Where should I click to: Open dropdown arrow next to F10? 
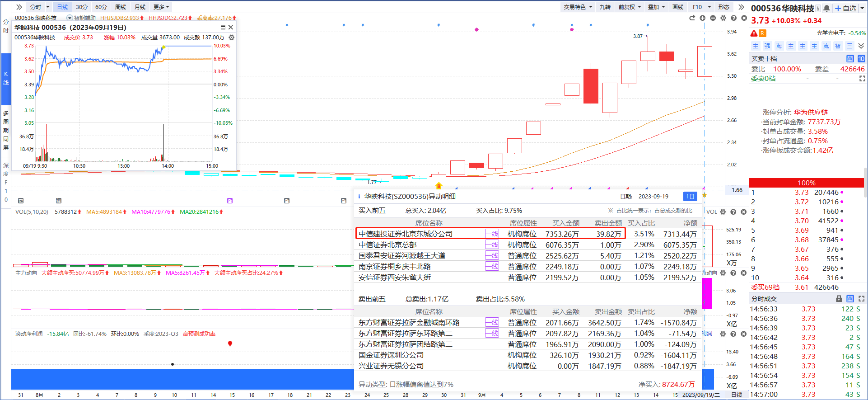click(x=709, y=7)
